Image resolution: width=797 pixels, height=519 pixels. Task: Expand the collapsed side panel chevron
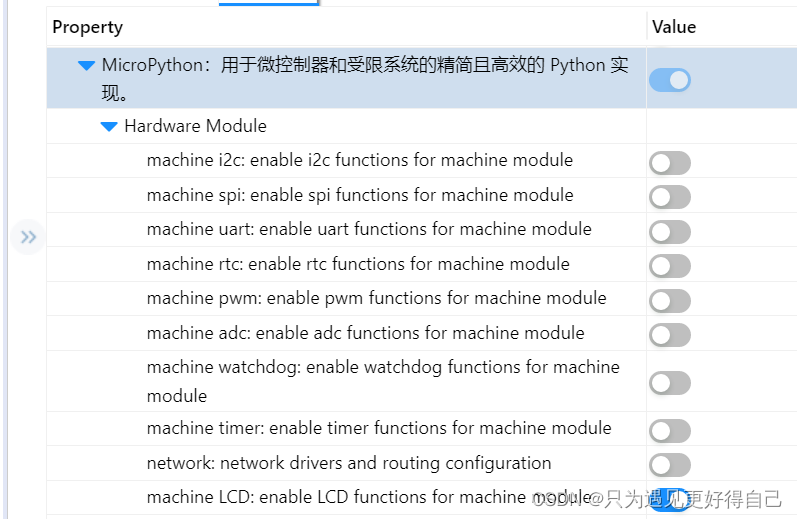coord(28,237)
